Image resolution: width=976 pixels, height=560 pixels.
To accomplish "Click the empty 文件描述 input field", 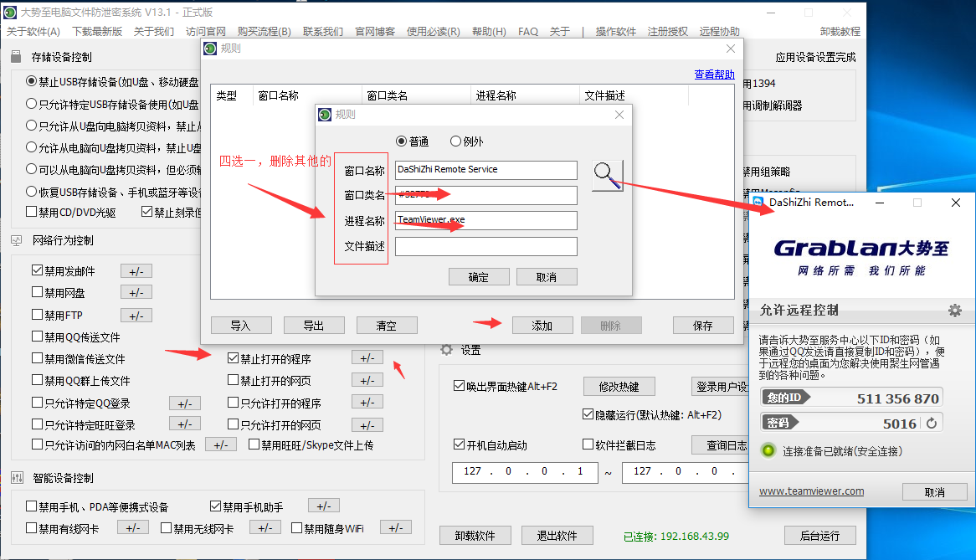I will (486, 246).
